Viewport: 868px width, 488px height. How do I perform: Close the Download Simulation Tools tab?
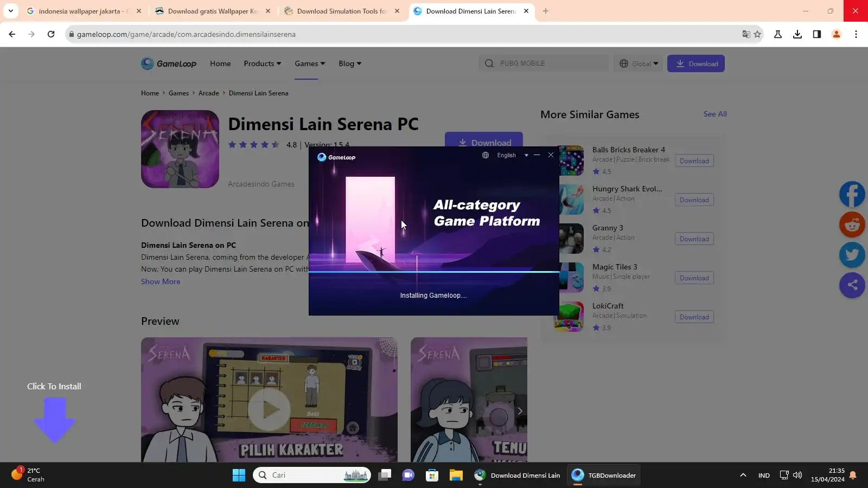click(x=397, y=11)
